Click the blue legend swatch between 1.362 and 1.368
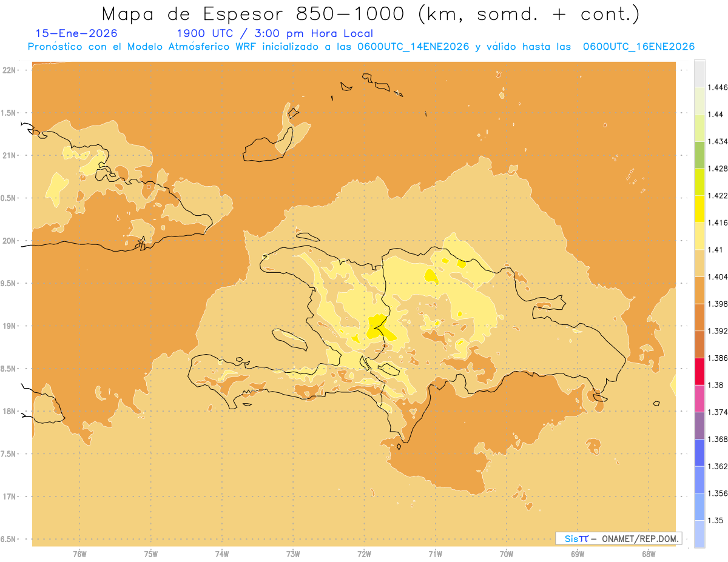 coord(699,452)
